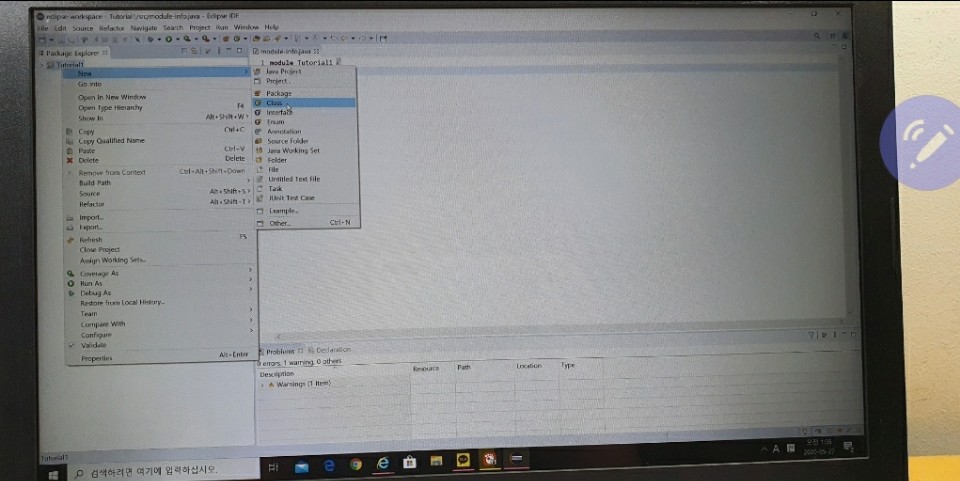Click the Source Folder icon
The width and height of the screenshot is (960, 481).
tap(258, 141)
